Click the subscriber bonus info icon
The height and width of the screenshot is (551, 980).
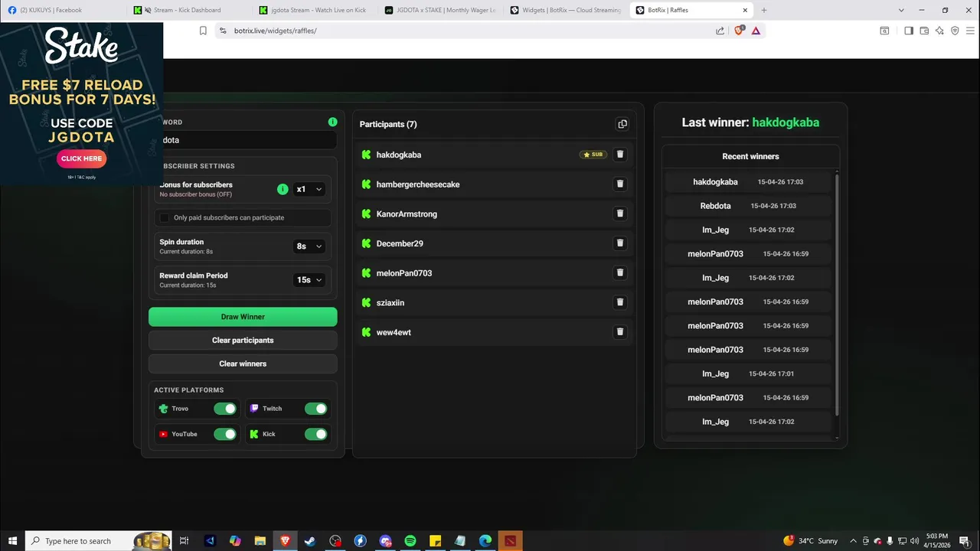pos(283,189)
